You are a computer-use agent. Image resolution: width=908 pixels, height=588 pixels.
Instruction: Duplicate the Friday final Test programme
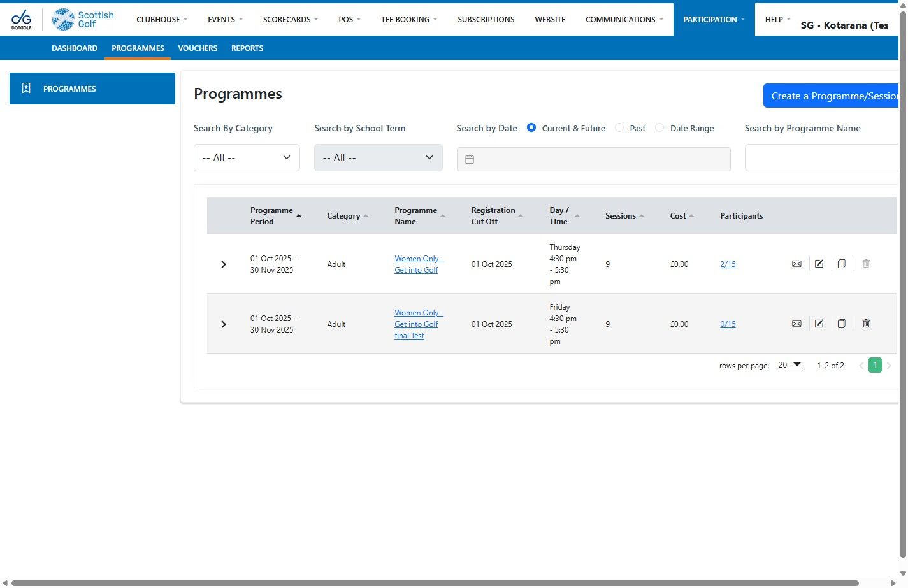(x=841, y=324)
